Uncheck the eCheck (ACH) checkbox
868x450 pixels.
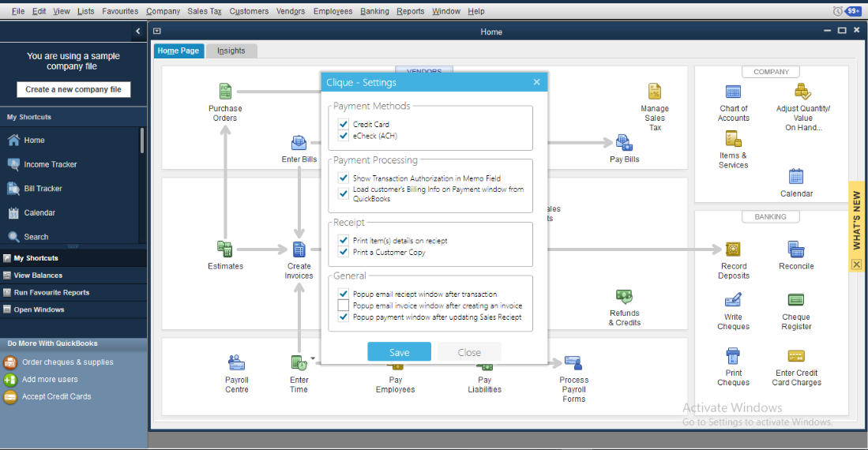coord(344,136)
